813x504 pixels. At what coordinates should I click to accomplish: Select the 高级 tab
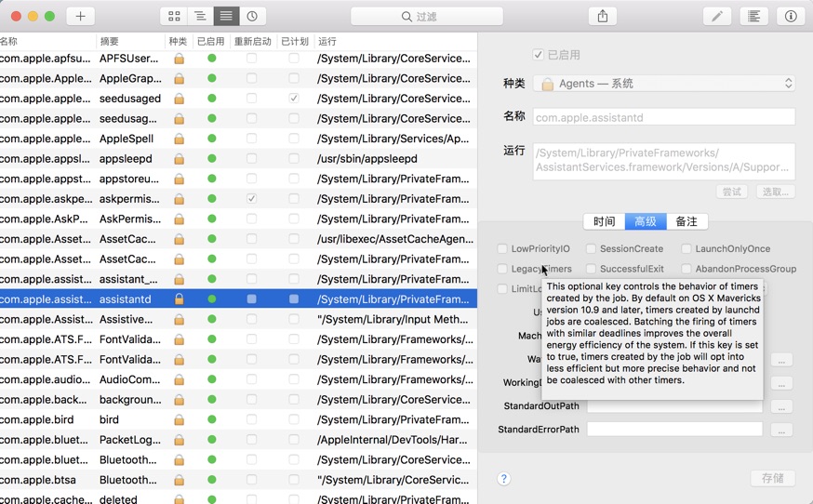coord(646,221)
